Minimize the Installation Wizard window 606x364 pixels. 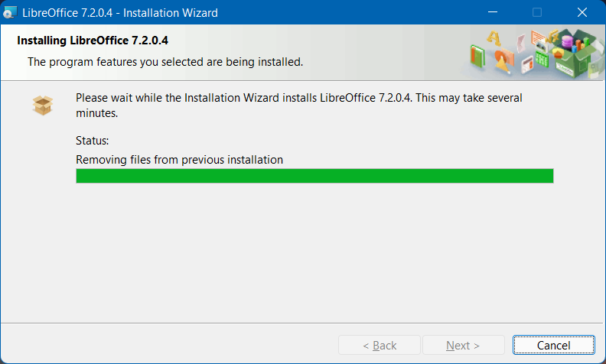point(502,12)
